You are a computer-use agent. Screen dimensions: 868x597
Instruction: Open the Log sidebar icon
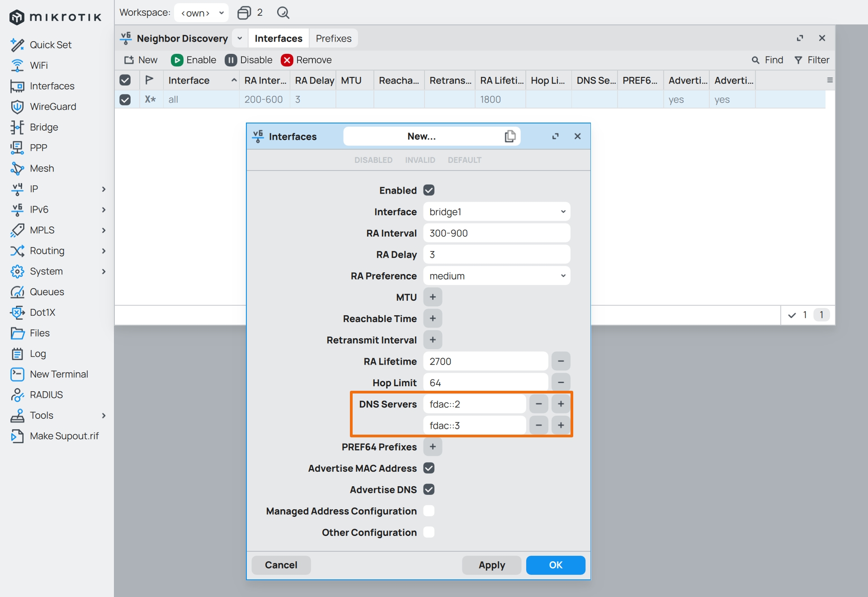click(17, 354)
